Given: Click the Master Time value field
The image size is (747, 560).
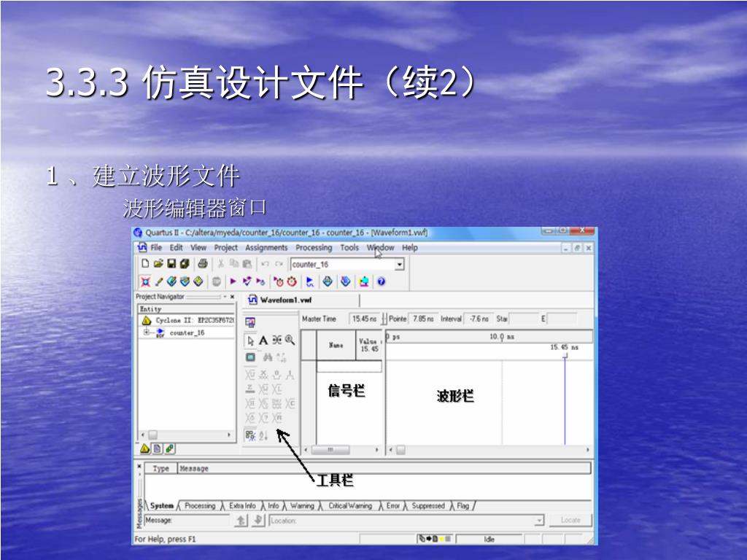Looking at the screenshot, I should pyautogui.click(x=364, y=319).
